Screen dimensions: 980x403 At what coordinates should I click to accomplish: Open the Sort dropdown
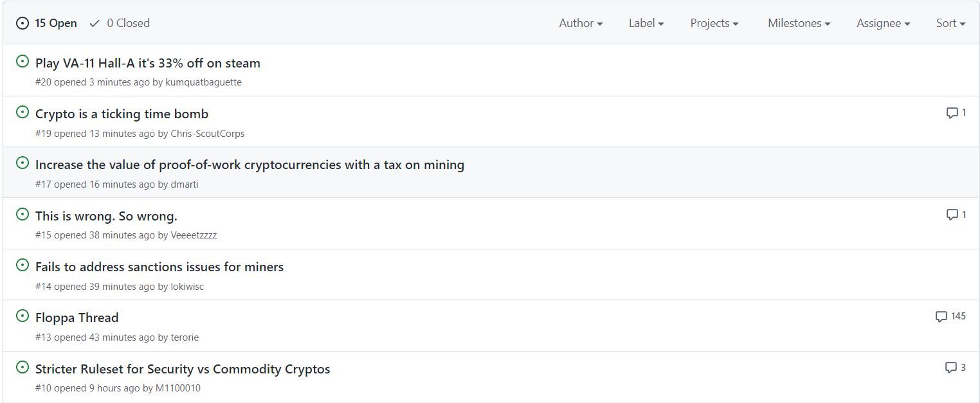pos(950,23)
